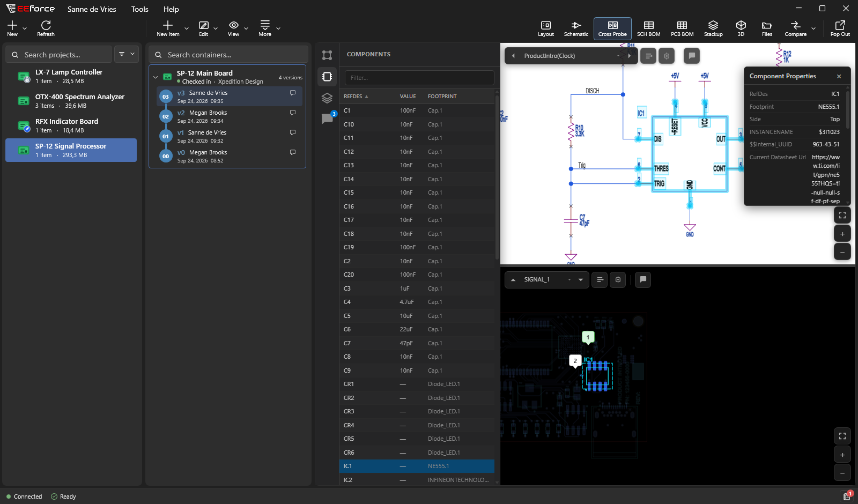Viewport: 858px width, 504px height.
Task: Open the New button dropdown arrow
Action: click(25, 28)
